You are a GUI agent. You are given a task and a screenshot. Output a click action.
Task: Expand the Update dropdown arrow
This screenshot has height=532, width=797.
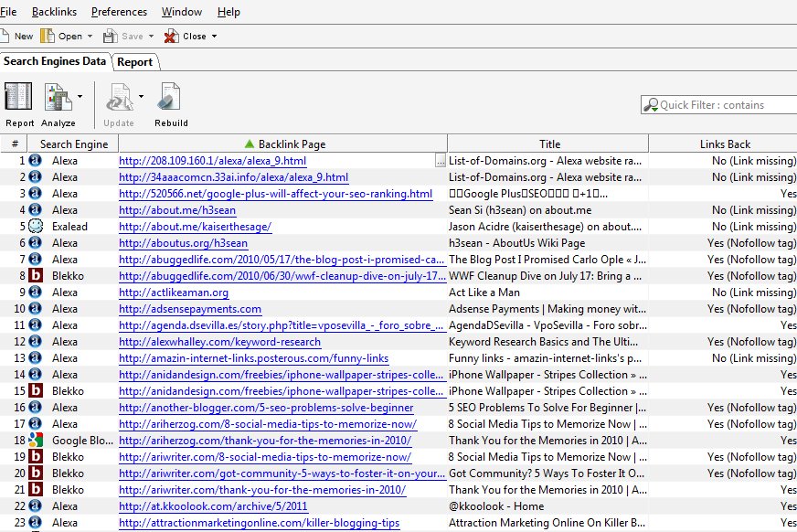[x=141, y=95]
